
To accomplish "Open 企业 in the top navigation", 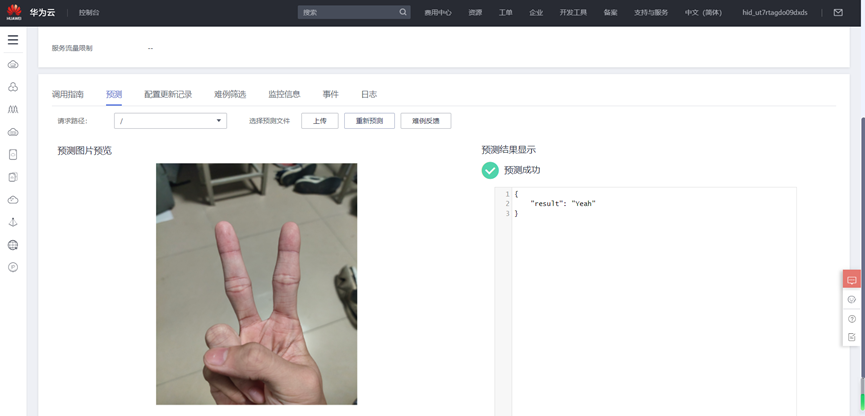I will (x=536, y=12).
